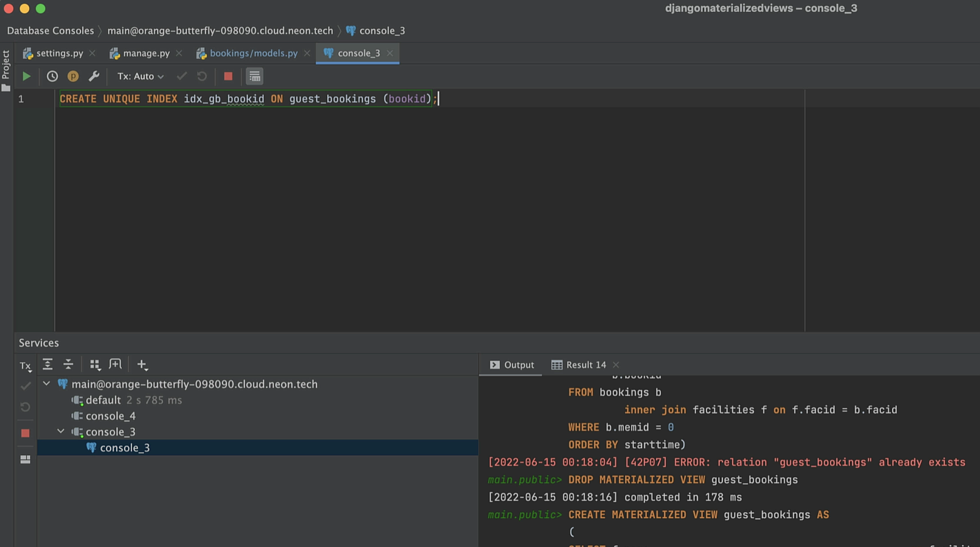
Task: Open console settings wrench icon
Action: [94, 76]
